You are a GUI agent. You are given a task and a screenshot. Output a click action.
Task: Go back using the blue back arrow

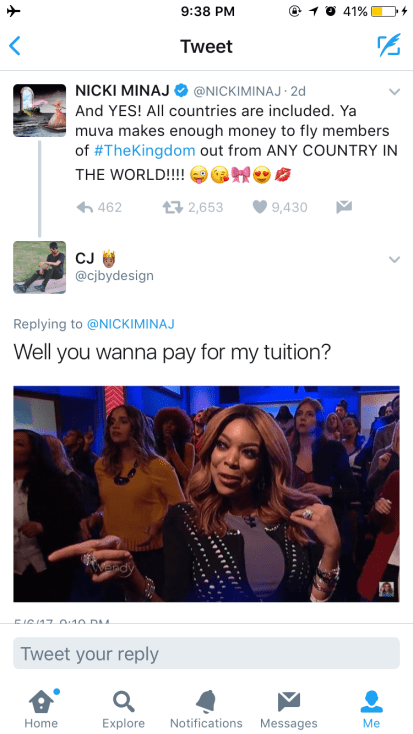(15, 46)
